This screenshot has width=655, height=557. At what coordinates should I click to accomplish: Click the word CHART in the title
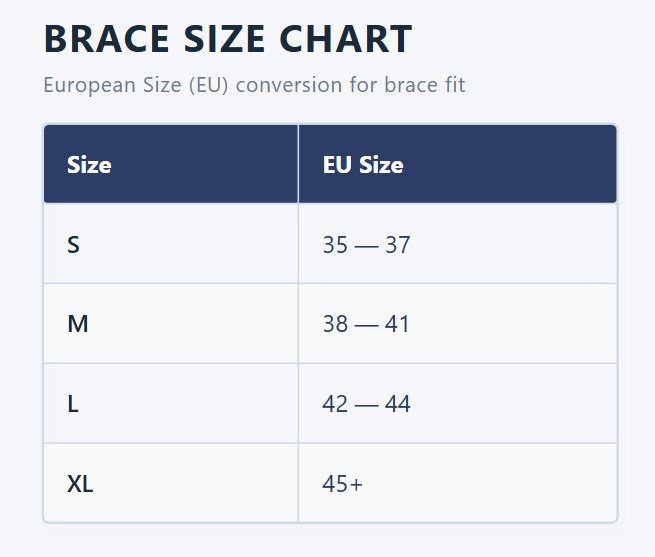[x=346, y=39]
